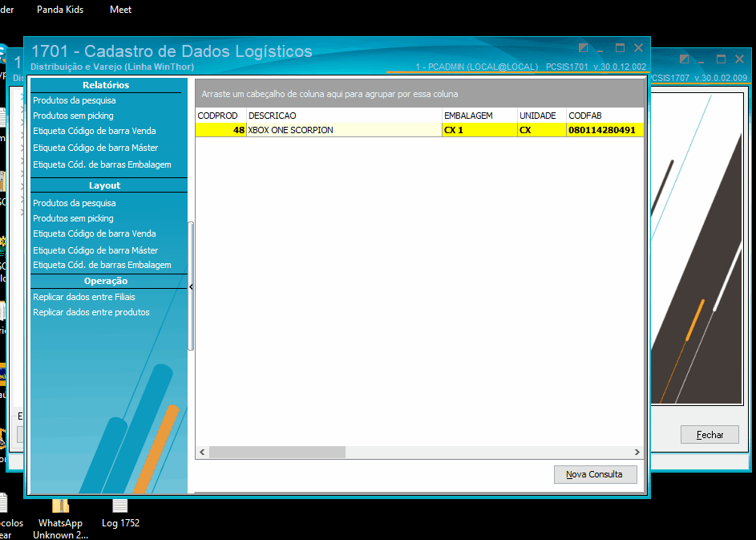Sort by the DESCRICAO column header
This screenshot has height=540, width=756.
[344, 116]
